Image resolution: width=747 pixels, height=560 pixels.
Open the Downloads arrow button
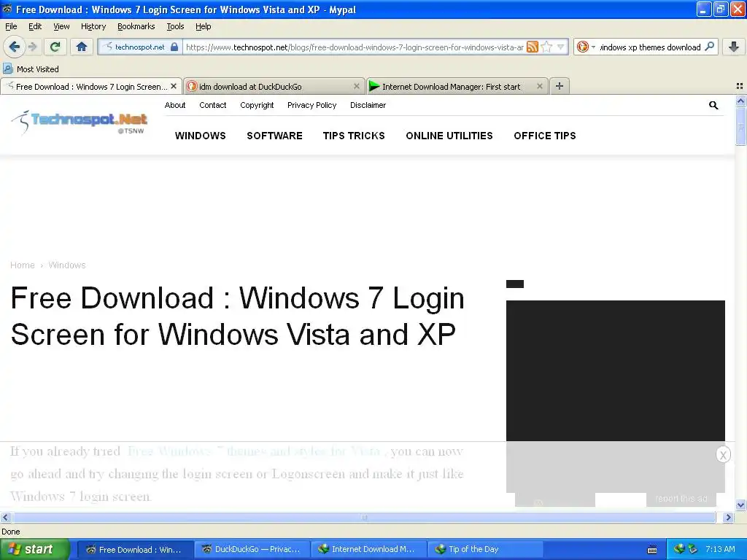click(x=734, y=47)
